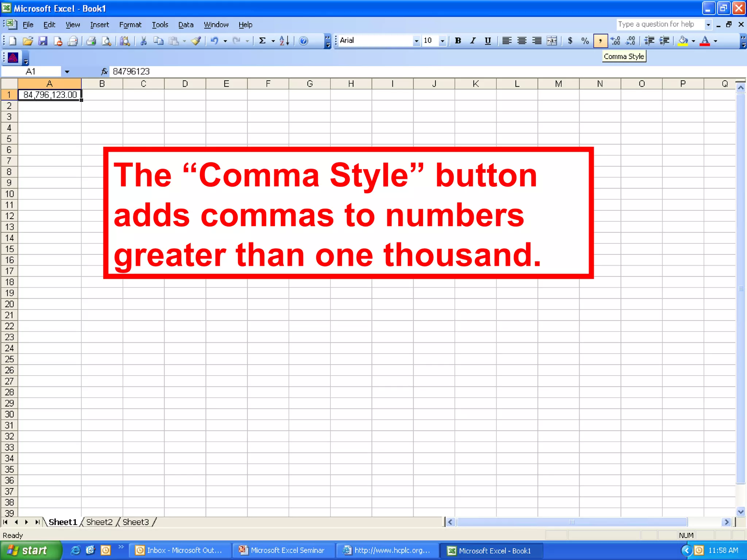Apply Percent Style

(585, 41)
